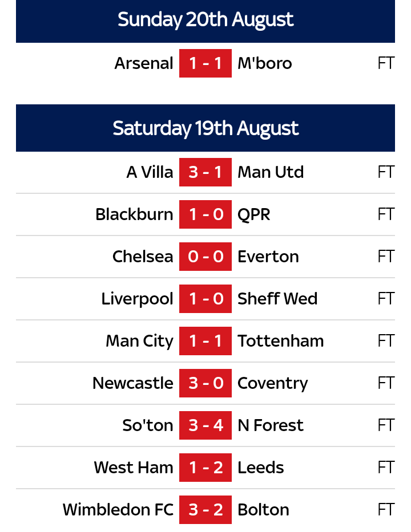Click the Man City 1 - 1 score box
411x532 pixels.
pyautogui.click(x=205, y=341)
